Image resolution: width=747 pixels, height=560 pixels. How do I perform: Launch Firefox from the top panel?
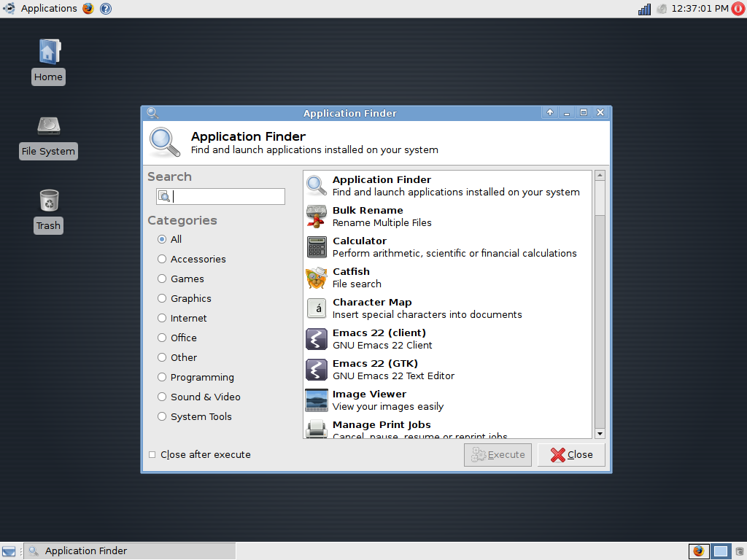tap(88, 9)
